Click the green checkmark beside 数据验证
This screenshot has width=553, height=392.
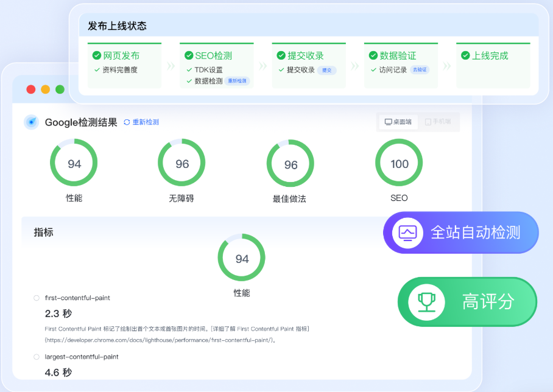(373, 55)
